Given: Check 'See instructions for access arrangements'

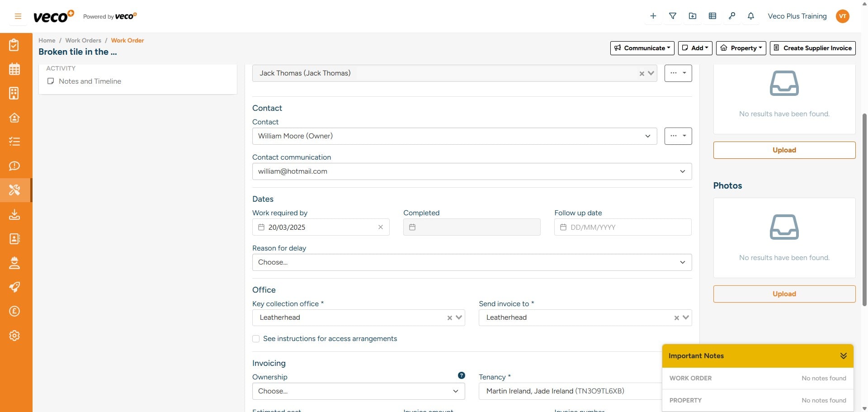Looking at the screenshot, I should click(x=256, y=338).
